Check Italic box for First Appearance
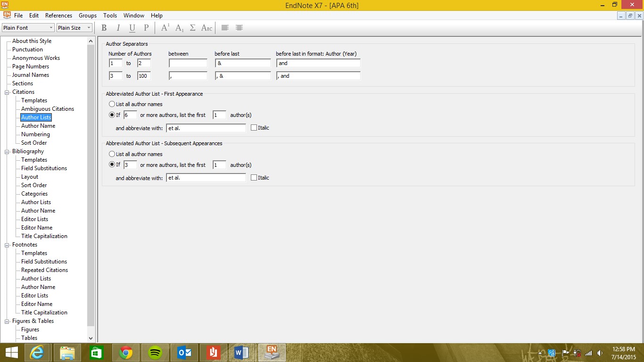Viewport: 644px width, 362px height. [254, 128]
